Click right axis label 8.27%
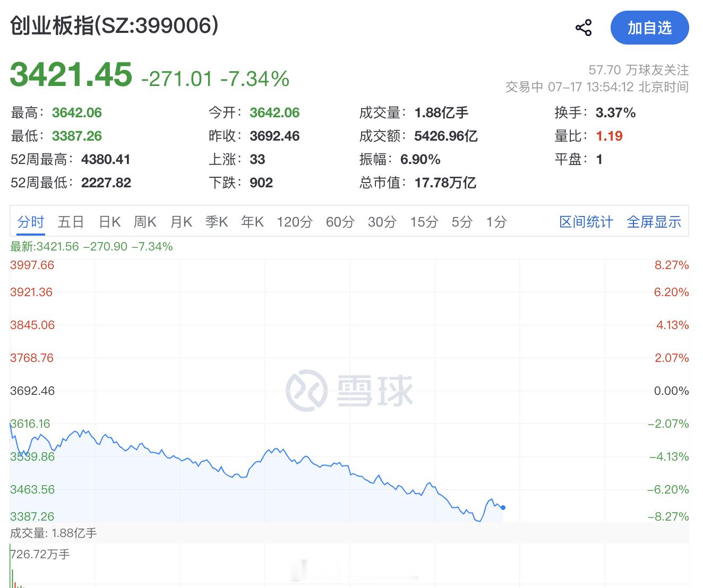This screenshot has width=703, height=588. (672, 265)
